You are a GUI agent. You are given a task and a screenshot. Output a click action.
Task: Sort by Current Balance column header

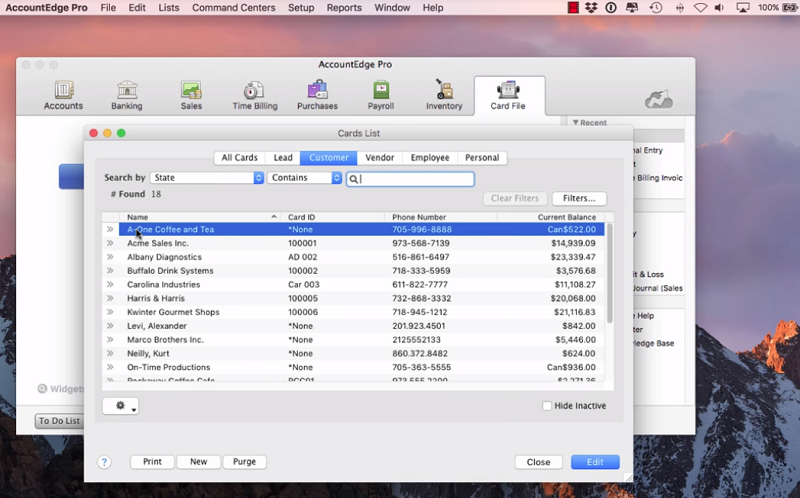point(551,217)
